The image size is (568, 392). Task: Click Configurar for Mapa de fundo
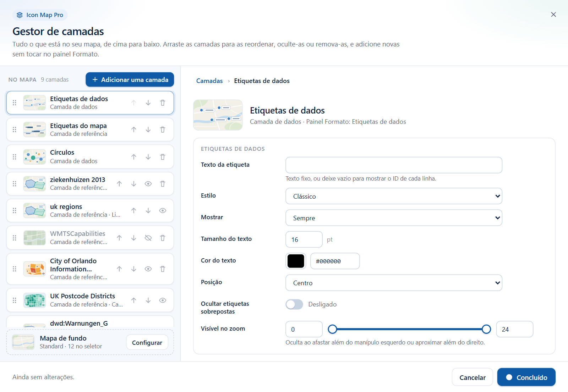click(x=147, y=342)
